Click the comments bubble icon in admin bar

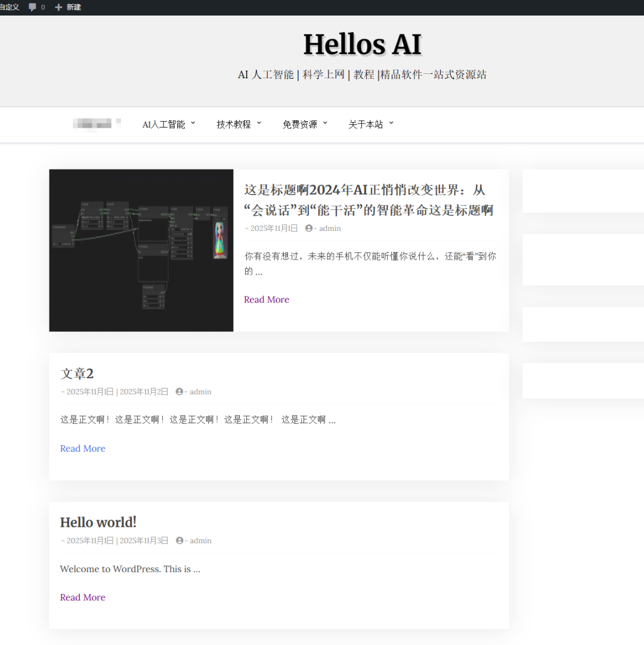[32, 7]
